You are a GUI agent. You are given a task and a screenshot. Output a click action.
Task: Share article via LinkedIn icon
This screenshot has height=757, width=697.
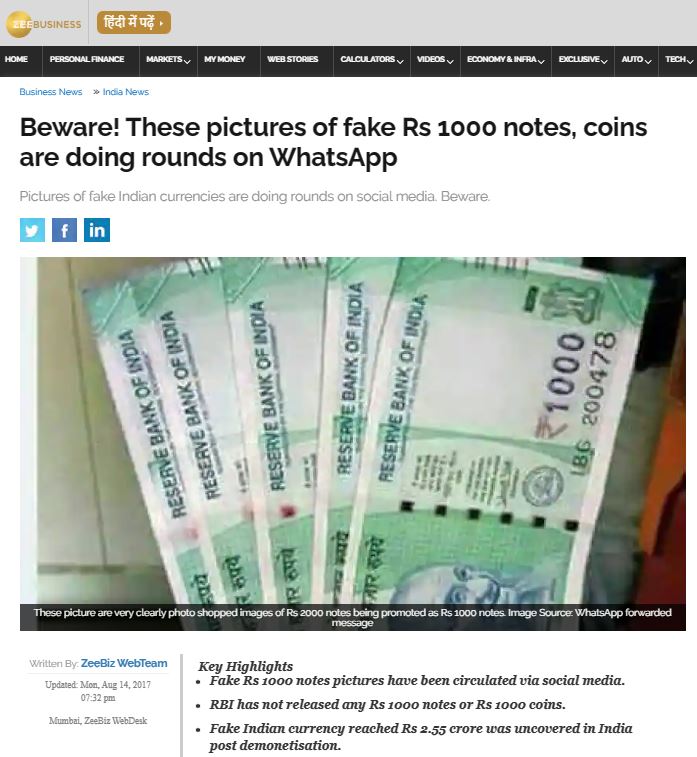(97, 230)
